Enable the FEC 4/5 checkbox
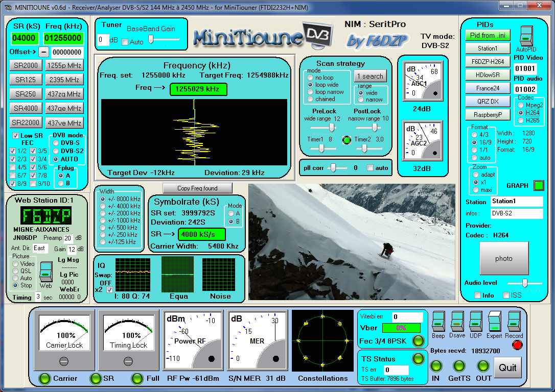Image resolution: width=555 pixels, height=392 pixels. [12, 167]
